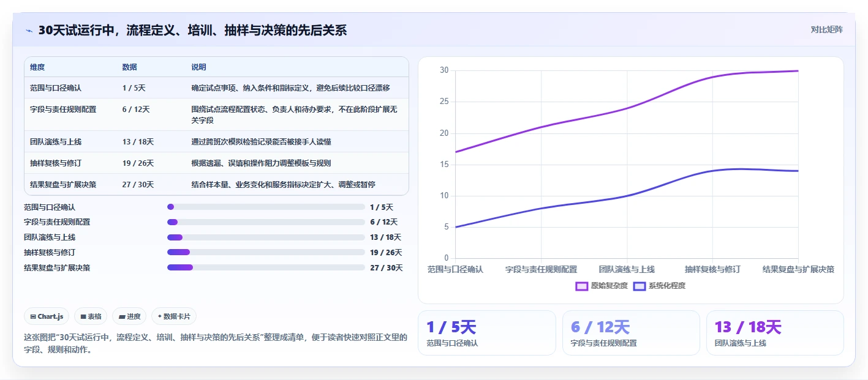Click the progress bar for 字段与责任规则配置
This screenshot has height=380, width=868.
(266, 222)
